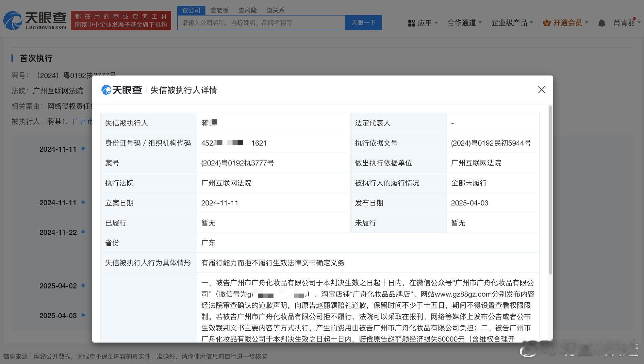This screenshot has width=644, height=364.
Task: Click the red 国家中小企业发展子基金 banner
Action: [x=121, y=21]
